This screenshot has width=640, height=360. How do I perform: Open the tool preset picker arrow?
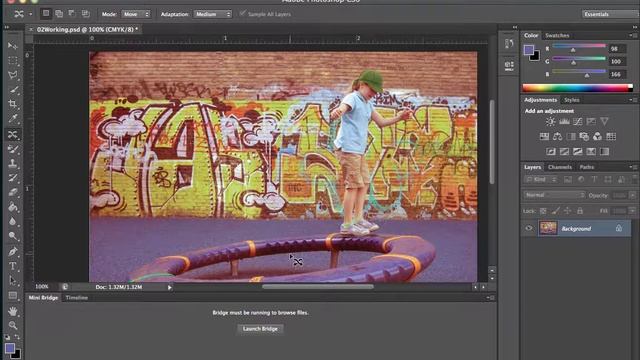pyautogui.click(x=31, y=14)
